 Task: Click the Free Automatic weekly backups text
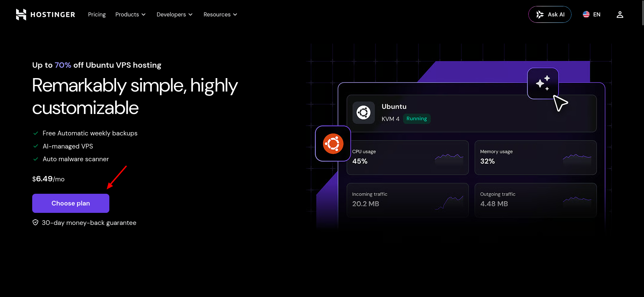click(90, 133)
